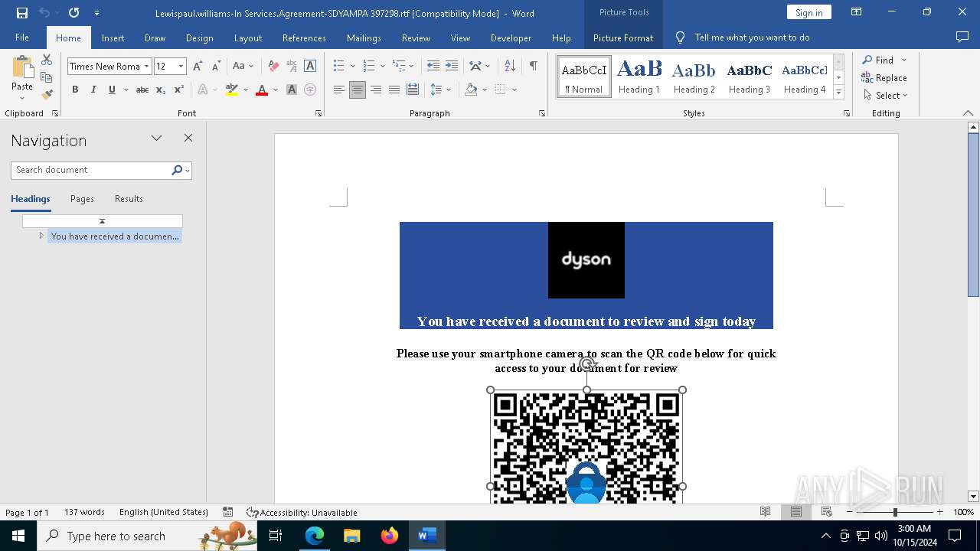The image size is (980, 551).
Task: Align text to the right
Action: [376, 90]
